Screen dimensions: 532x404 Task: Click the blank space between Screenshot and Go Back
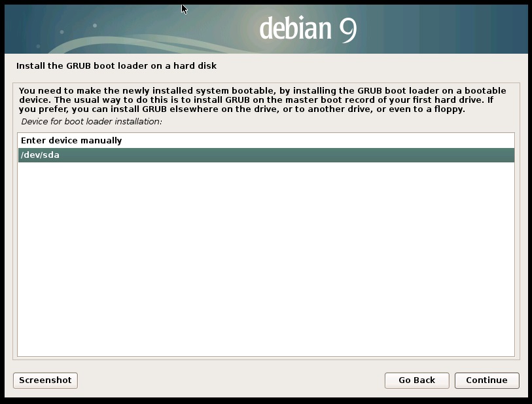pos(229,380)
